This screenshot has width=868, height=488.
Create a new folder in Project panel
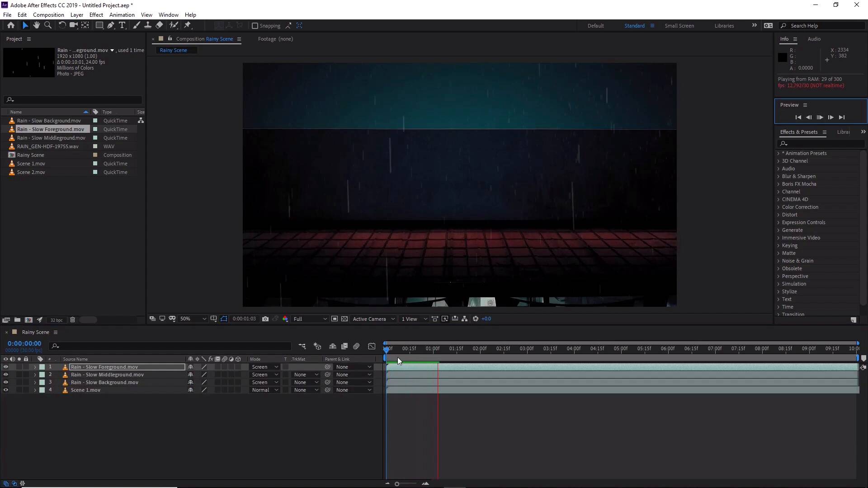click(x=17, y=320)
